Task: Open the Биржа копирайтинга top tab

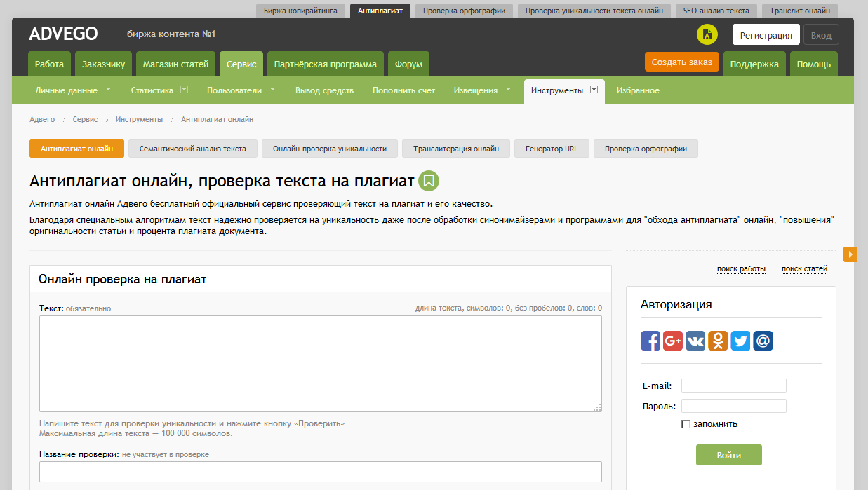Action: 301,11
